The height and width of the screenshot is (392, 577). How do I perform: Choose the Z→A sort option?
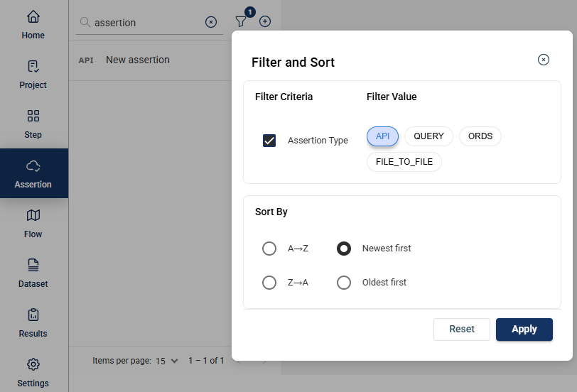(269, 283)
